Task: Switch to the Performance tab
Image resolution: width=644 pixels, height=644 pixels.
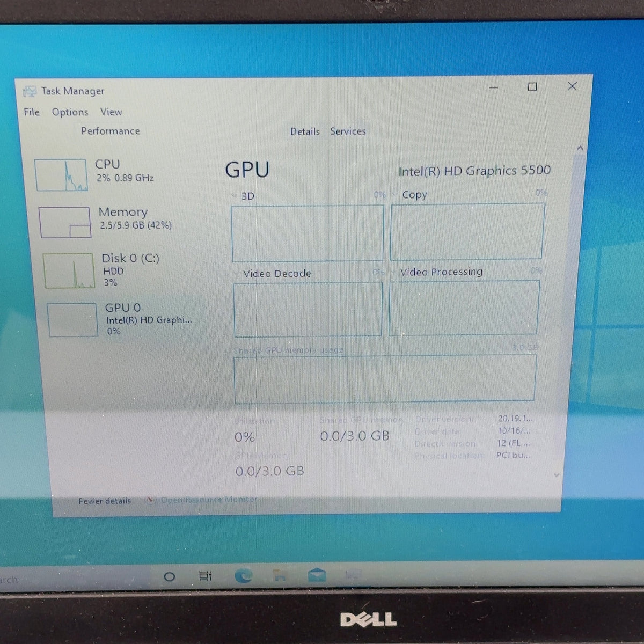Action: coord(111,131)
